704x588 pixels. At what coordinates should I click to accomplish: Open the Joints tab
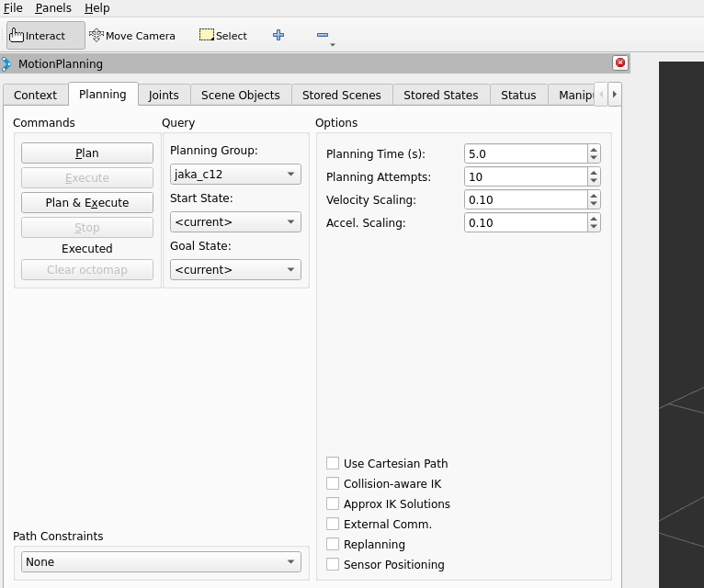(x=164, y=96)
